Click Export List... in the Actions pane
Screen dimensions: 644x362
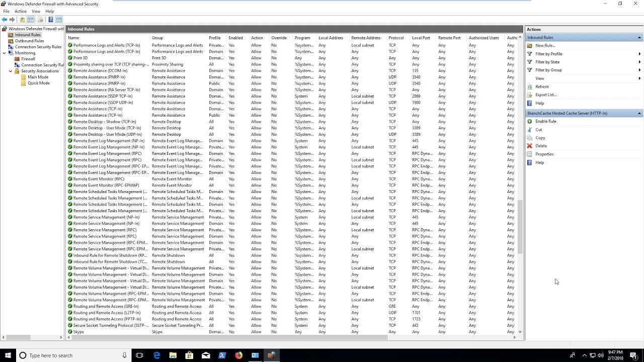click(546, 95)
